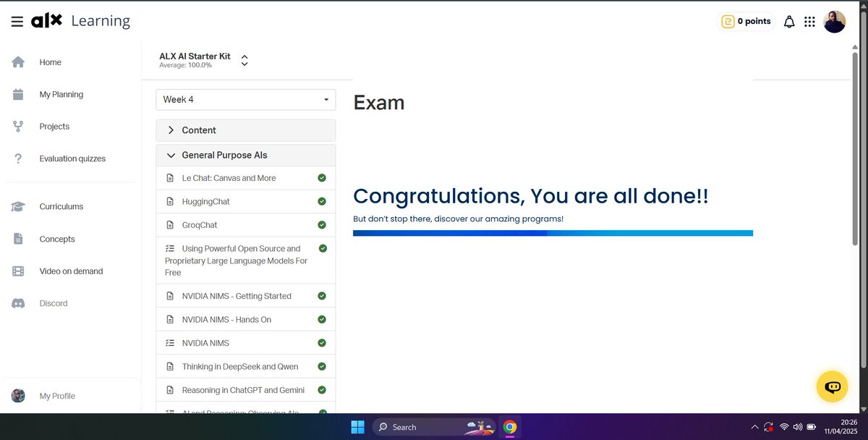Click the battery tray icon
868x440 pixels.
tap(812, 427)
